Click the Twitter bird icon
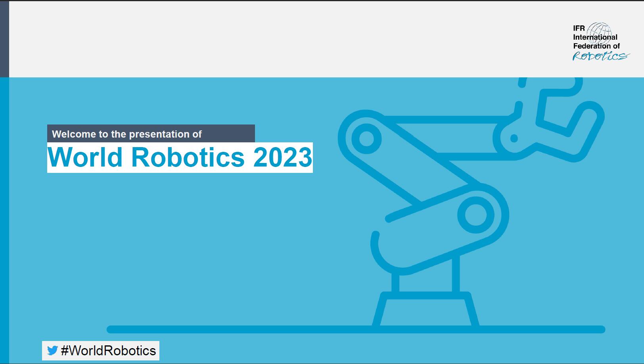Viewport: 644px width, 364px height. [x=52, y=351]
